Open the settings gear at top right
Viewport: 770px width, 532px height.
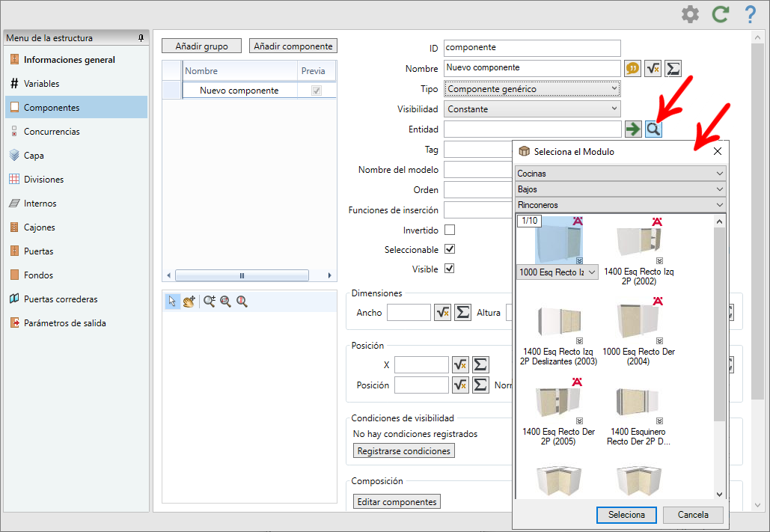(690, 14)
